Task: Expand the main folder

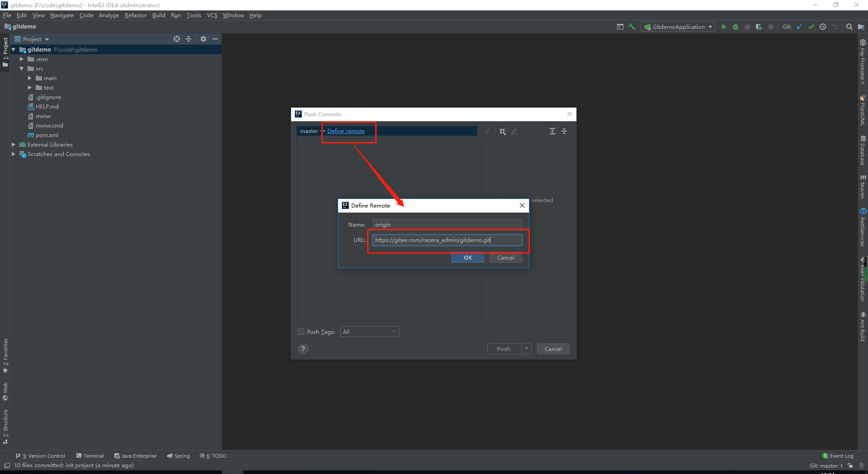Action: tap(29, 78)
